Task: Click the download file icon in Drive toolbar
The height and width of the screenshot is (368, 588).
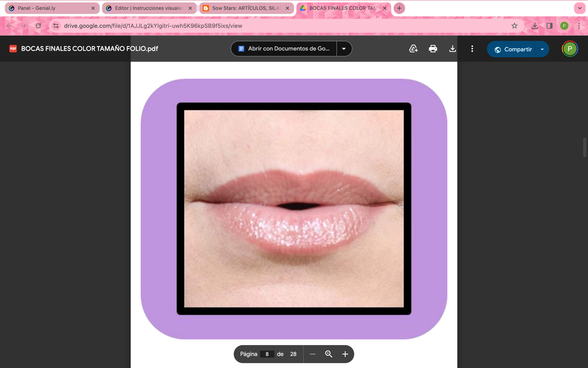Action: coord(452,49)
